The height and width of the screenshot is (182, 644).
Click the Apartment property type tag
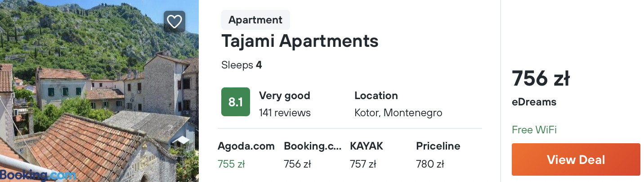pyautogui.click(x=255, y=20)
